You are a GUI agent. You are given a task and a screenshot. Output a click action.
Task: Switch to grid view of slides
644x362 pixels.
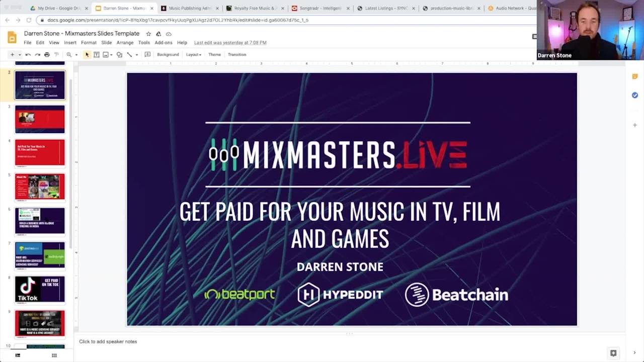point(54,355)
